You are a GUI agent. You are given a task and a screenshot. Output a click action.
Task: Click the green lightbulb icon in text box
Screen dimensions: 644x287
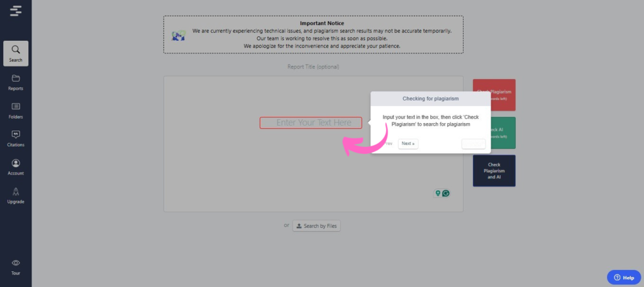point(438,193)
